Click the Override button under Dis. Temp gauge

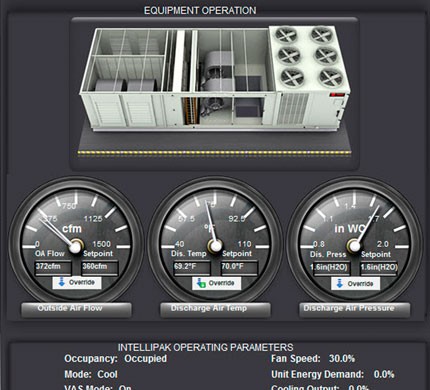point(216,283)
